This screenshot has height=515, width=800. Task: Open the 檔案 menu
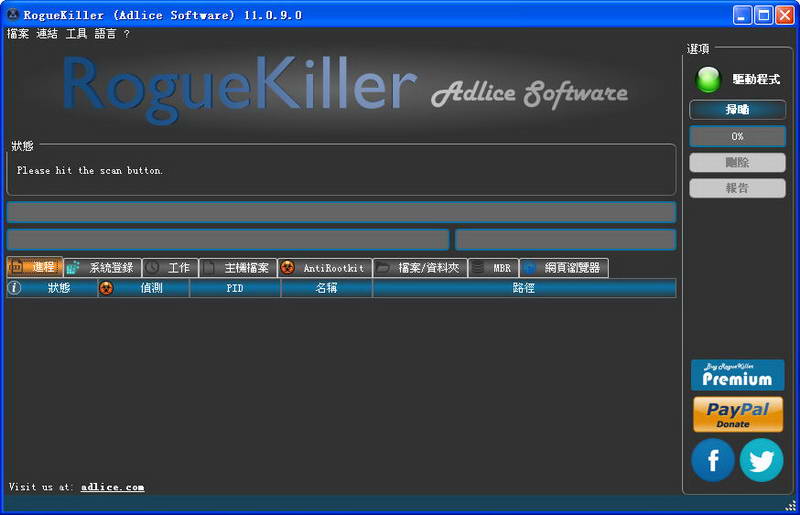pos(18,34)
